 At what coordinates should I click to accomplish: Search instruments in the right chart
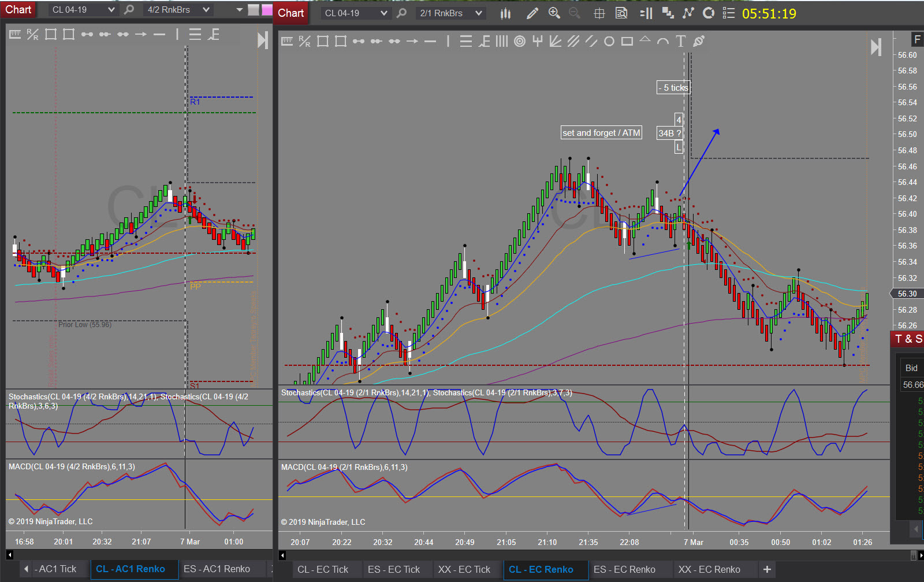(x=401, y=13)
